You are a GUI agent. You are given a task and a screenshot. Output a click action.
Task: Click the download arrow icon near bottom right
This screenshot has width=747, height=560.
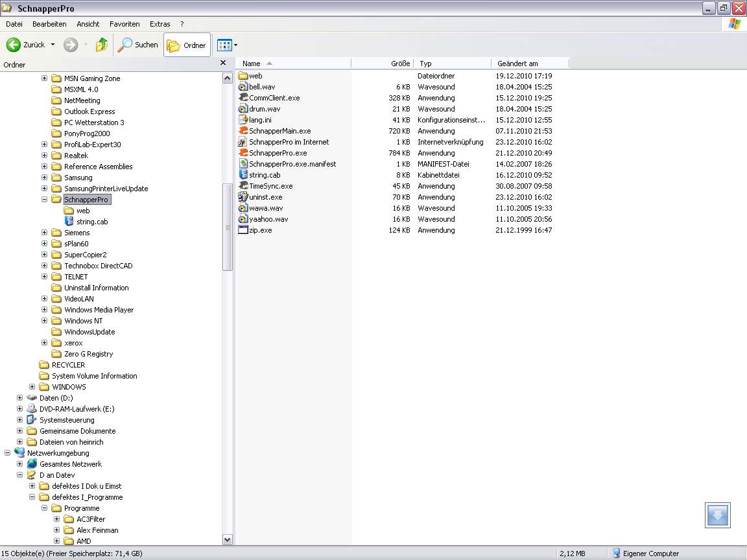pos(717,515)
